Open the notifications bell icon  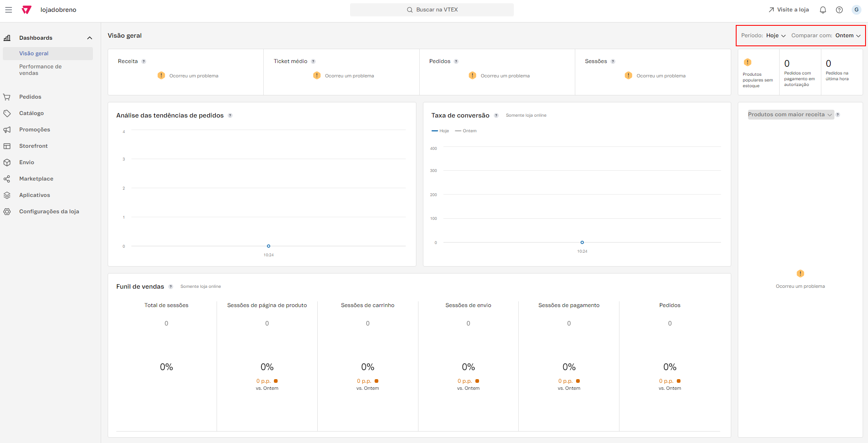coord(823,10)
